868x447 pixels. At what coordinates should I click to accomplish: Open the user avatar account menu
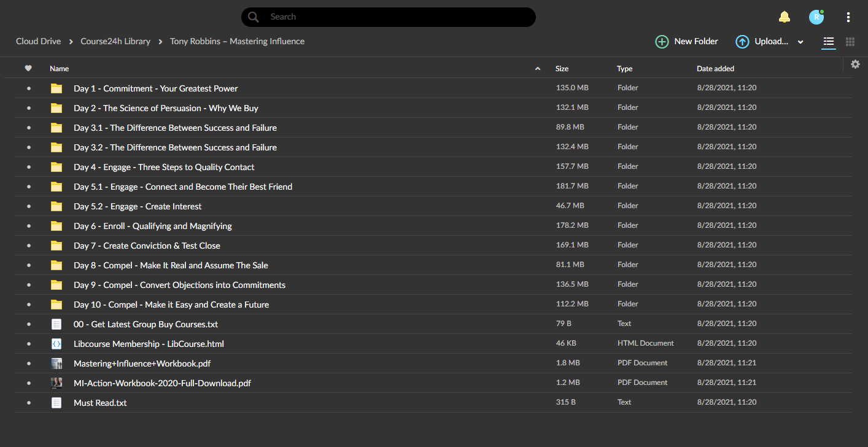tap(816, 17)
